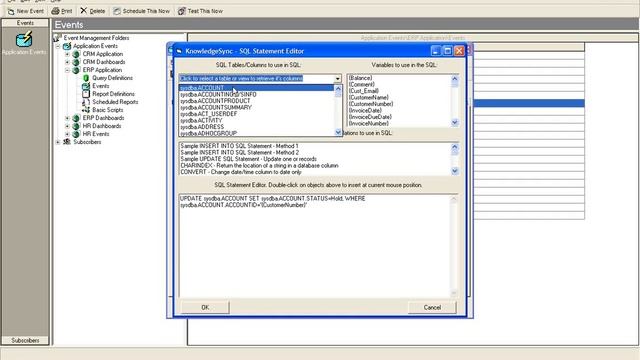Image resolution: width=640 pixels, height=360 pixels.
Task: Click down arrow of table list scrollbar
Action: coord(338,132)
